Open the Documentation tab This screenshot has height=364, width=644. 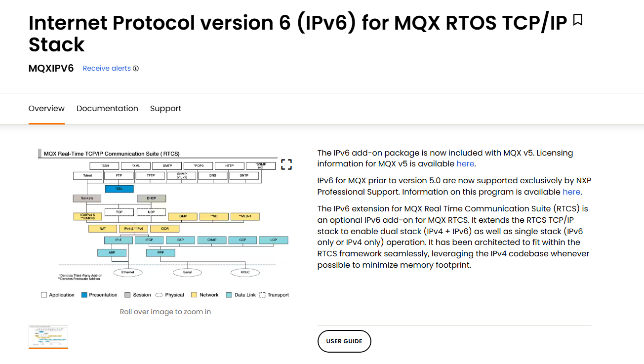[107, 109]
